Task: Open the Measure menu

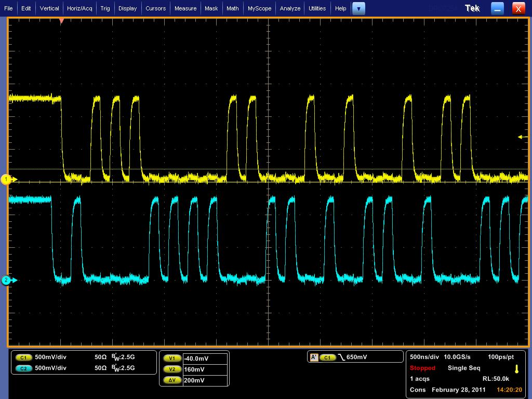Action: 185,8
